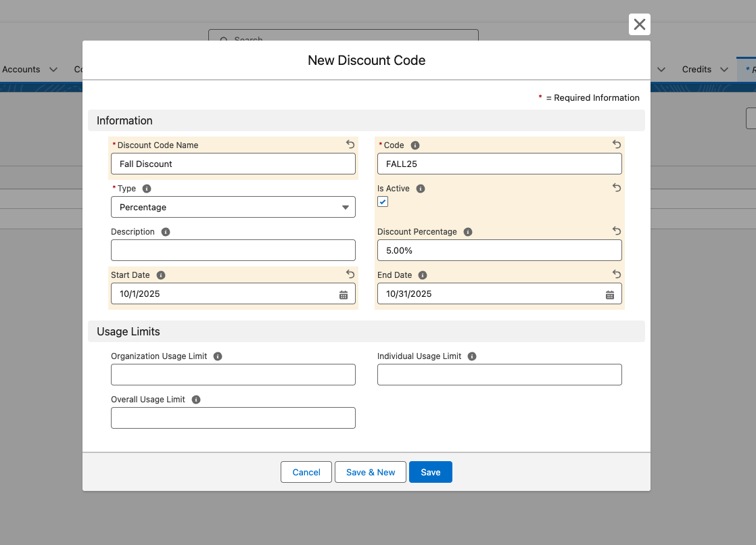Viewport: 756px width, 545px height.
Task: Focus the Individual Usage Limit field
Action: [500, 375]
